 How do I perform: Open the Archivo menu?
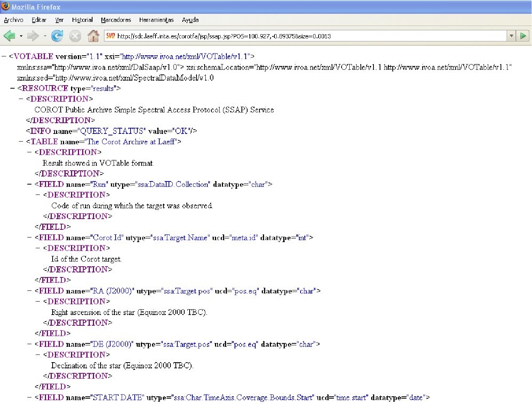(13, 20)
